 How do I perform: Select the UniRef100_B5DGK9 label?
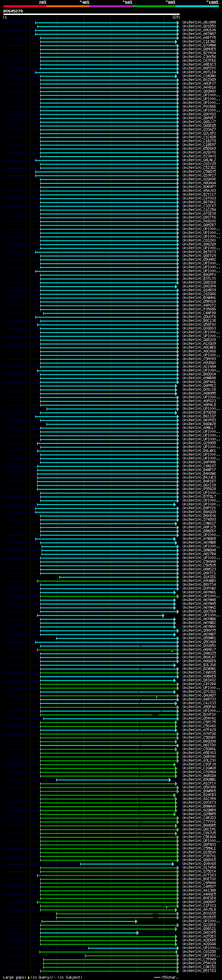coord(199,148)
